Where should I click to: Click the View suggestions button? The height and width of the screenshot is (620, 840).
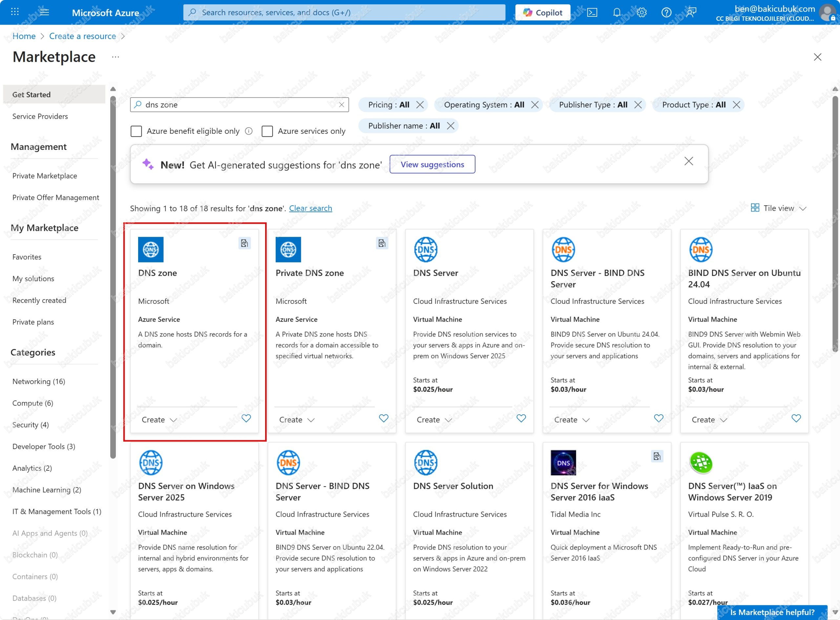(432, 164)
